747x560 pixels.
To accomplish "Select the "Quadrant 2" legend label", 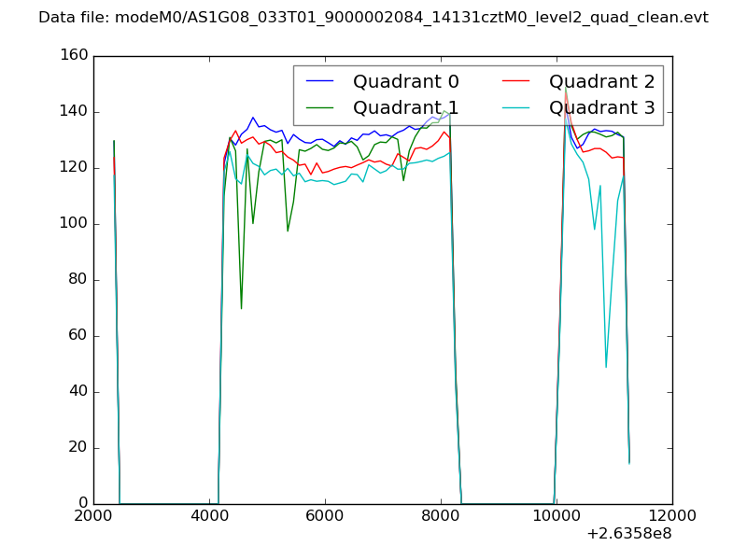I will click(x=601, y=82).
